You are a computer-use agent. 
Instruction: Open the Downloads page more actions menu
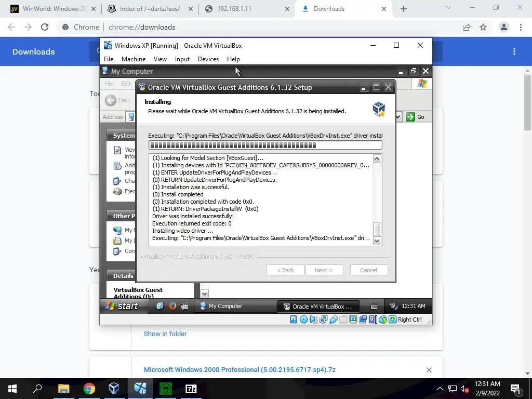[514, 51]
